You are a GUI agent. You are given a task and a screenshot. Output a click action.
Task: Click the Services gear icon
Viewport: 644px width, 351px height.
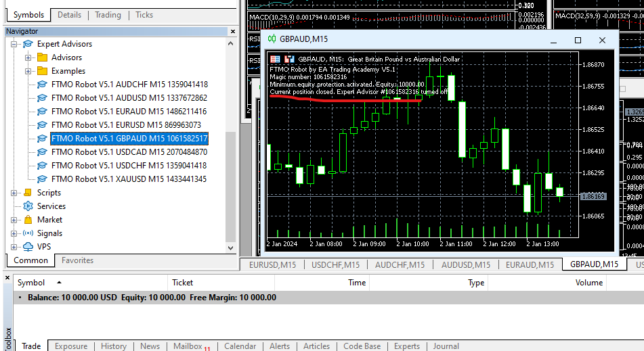click(28, 206)
